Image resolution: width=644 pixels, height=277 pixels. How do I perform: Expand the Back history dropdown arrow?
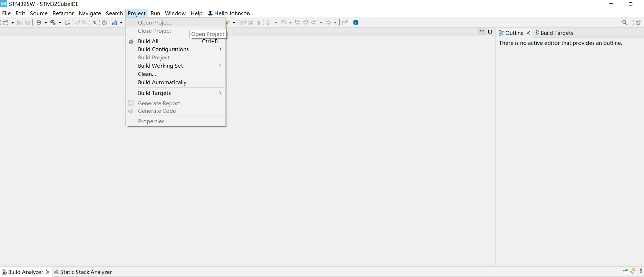point(321,23)
